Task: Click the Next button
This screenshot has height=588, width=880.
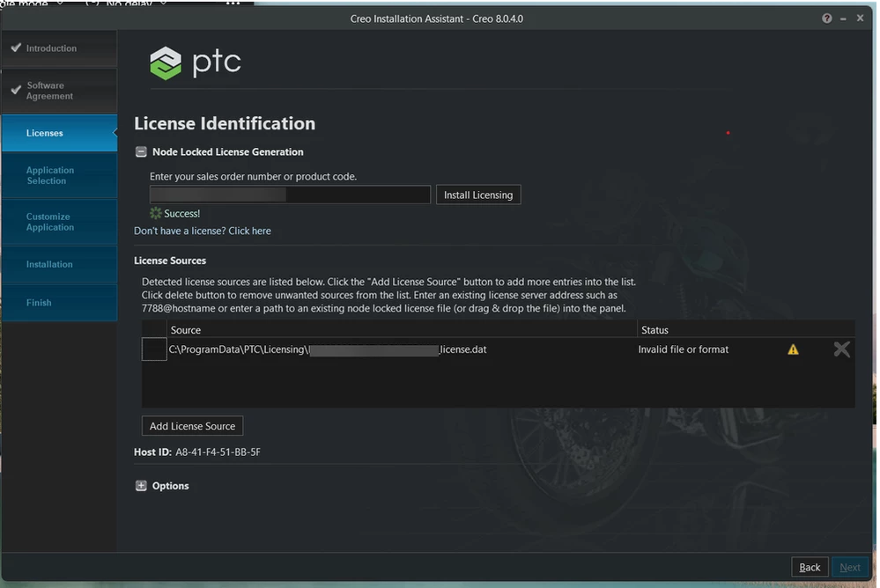Action: click(850, 567)
